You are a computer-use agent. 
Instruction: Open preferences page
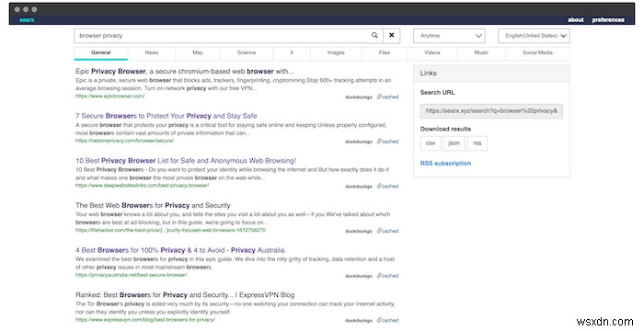(x=608, y=19)
